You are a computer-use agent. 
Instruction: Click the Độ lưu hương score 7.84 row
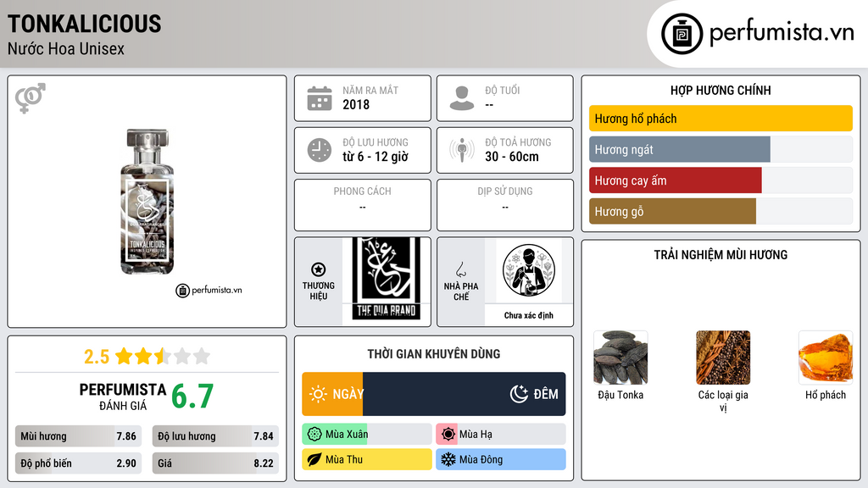click(x=215, y=436)
